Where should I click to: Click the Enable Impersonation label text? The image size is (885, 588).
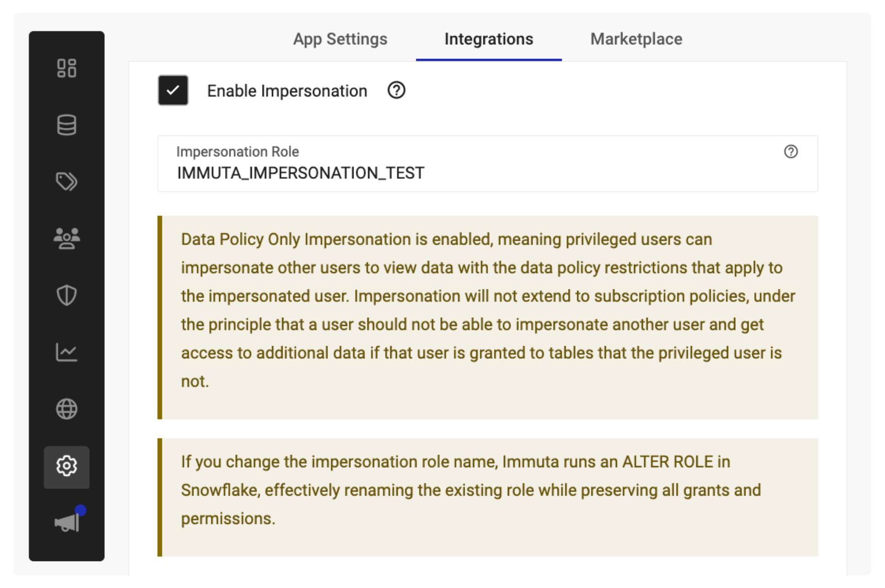click(x=287, y=91)
